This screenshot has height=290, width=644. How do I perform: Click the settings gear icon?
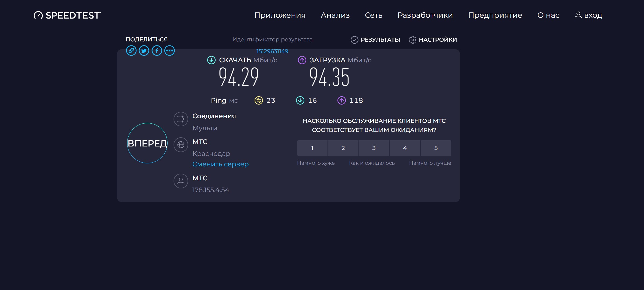point(413,40)
